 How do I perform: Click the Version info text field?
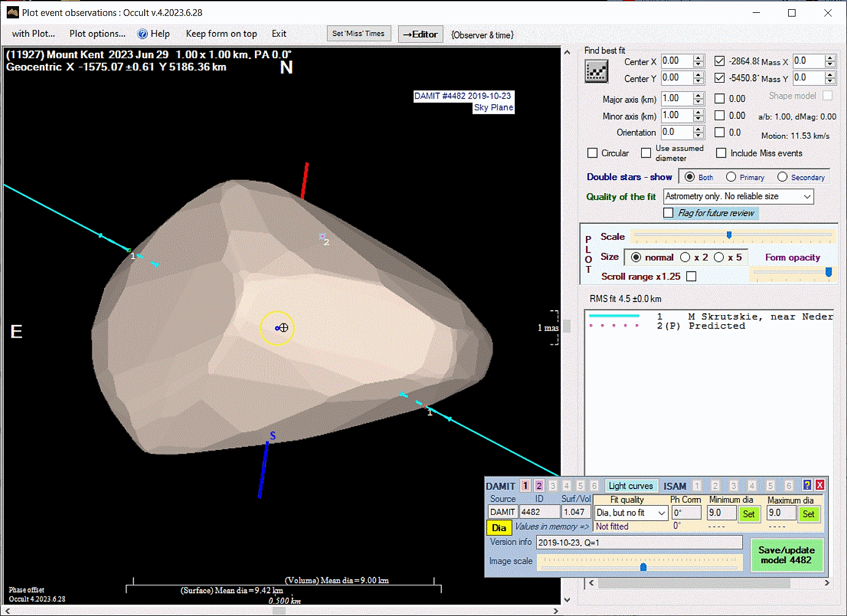639,542
